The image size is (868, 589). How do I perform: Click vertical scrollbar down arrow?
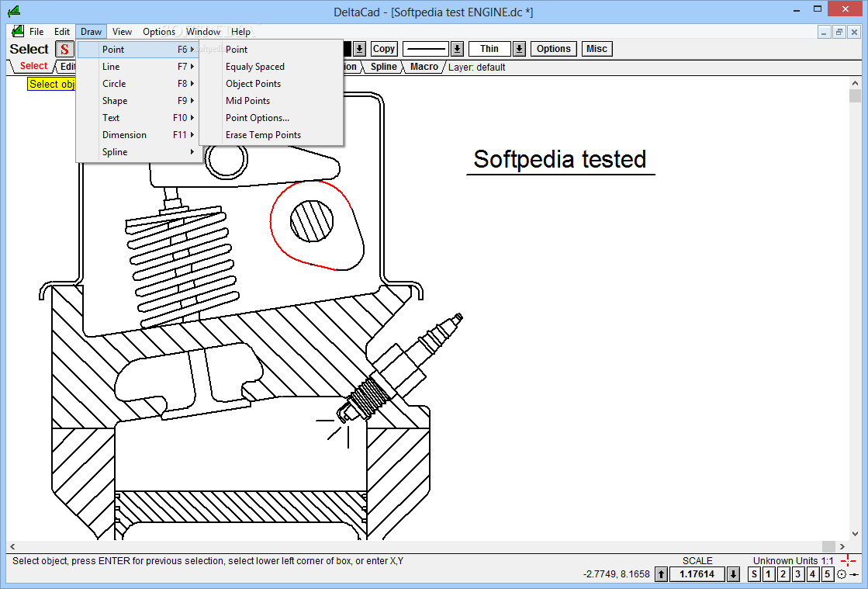point(855,534)
